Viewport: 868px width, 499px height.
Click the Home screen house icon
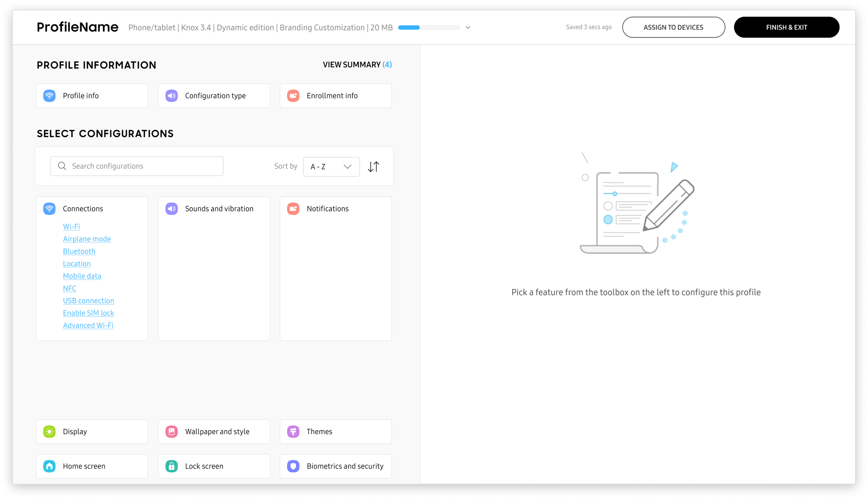(49, 466)
